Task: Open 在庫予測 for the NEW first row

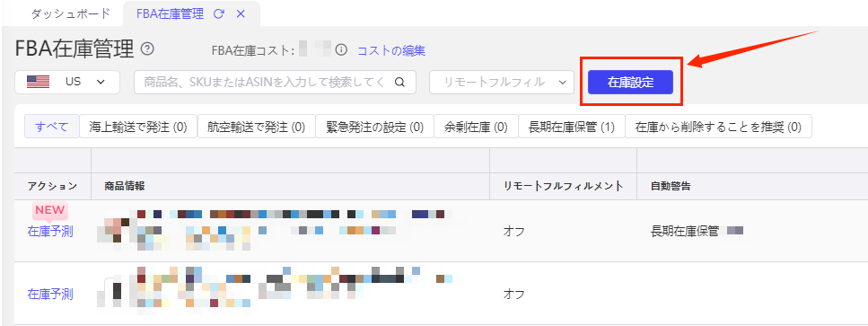Action: [x=50, y=232]
